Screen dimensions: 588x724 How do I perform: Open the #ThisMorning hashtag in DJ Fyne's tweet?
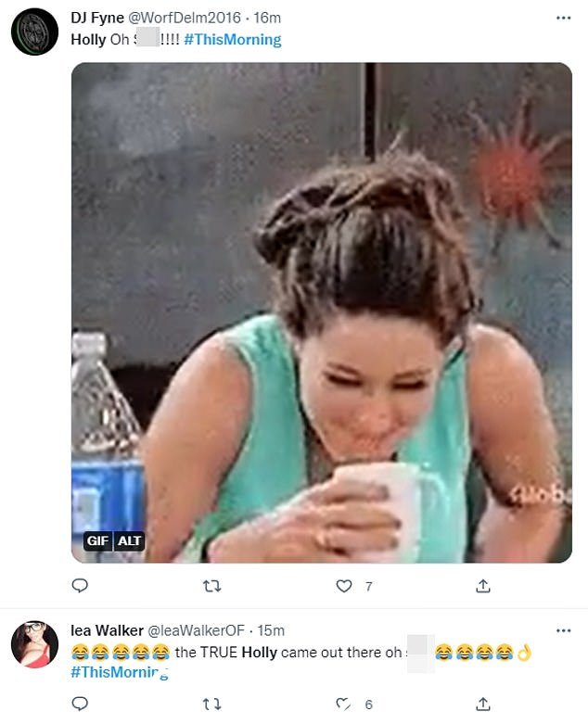233,40
